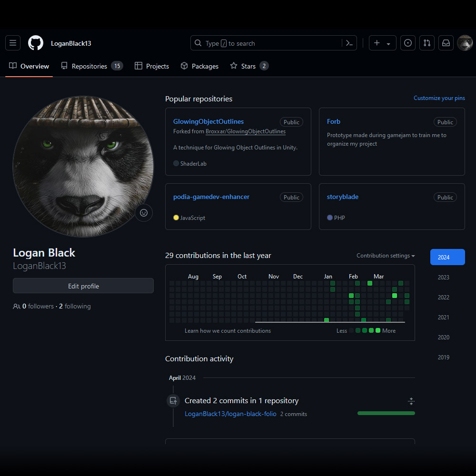The width and height of the screenshot is (476, 476).
Task: Open the Issues icon in header
Action: (407, 43)
